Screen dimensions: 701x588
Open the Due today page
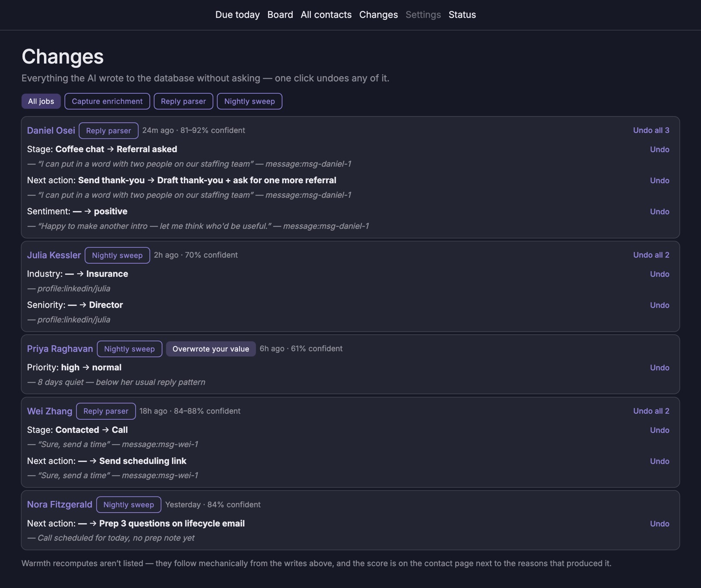tap(237, 14)
